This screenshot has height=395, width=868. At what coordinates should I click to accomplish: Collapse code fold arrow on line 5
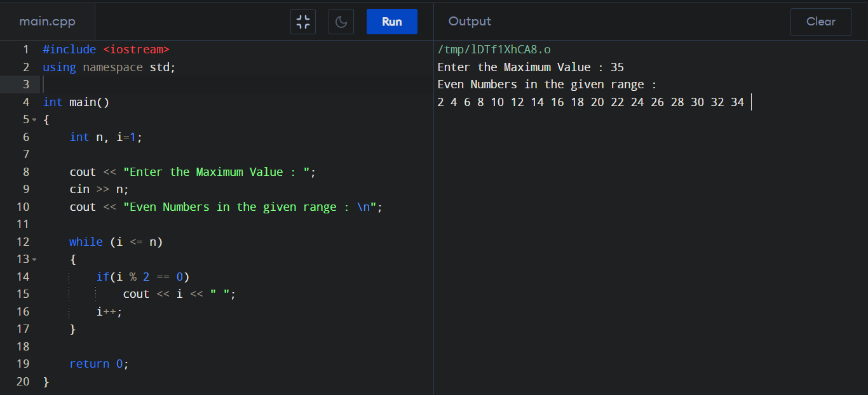point(34,119)
